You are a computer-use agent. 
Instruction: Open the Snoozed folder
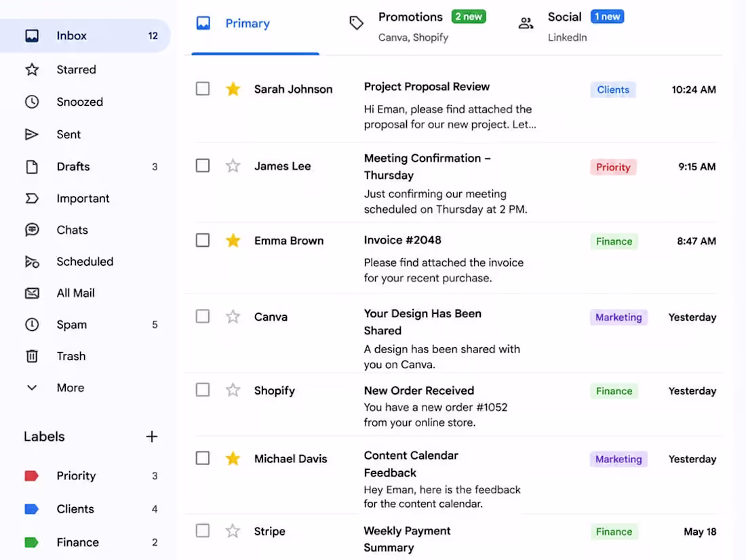[85, 102]
